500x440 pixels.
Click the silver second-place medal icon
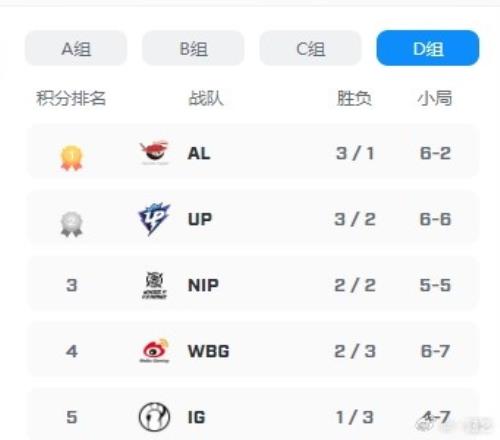click(x=71, y=224)
